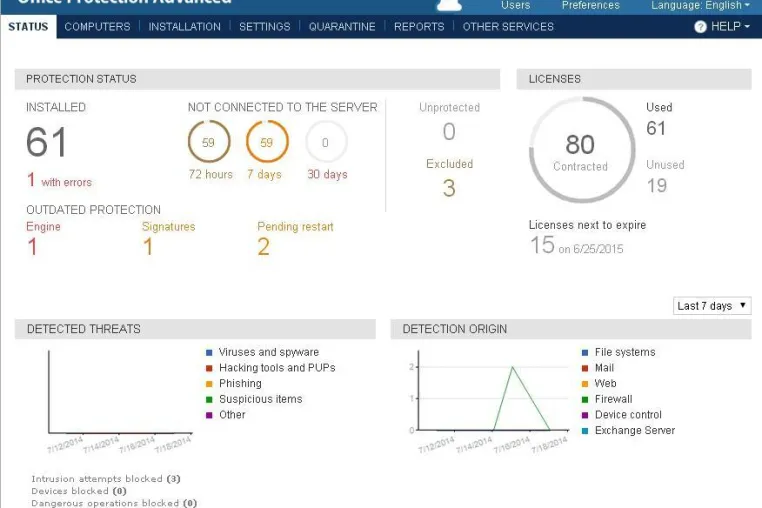Go to the Installation tab
The height and width of the screenshot is (508, 762).
185,27
